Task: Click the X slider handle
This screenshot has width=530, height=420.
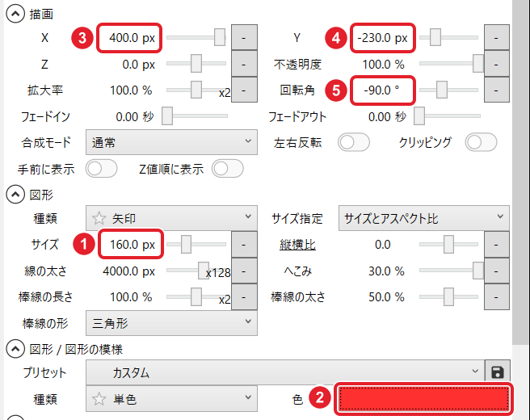Action: 220,37
